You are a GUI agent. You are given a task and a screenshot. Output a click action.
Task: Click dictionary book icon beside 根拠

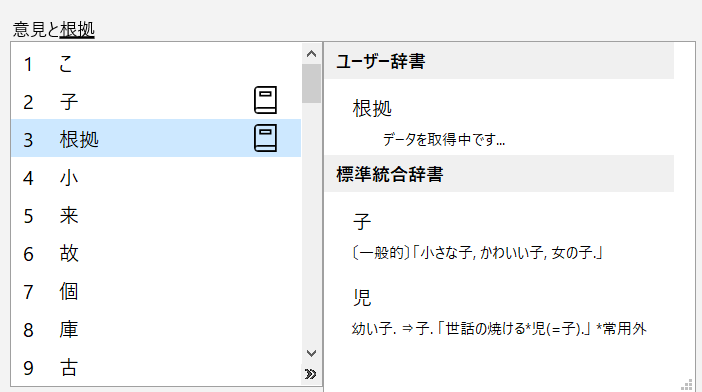265,138
